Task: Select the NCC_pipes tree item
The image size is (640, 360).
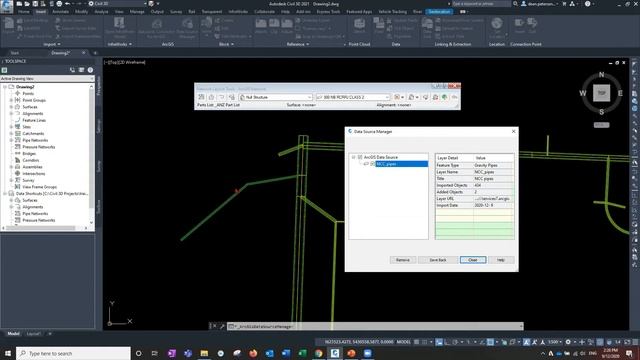Action: coord(401,164)
